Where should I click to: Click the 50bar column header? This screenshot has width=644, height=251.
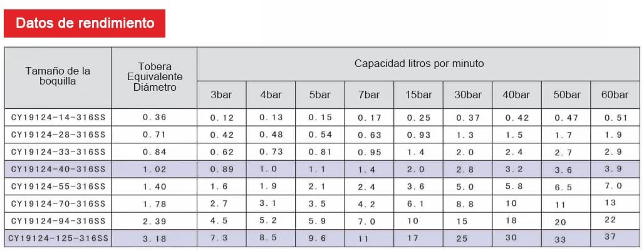pyautogui.click(x=566, y=95)
